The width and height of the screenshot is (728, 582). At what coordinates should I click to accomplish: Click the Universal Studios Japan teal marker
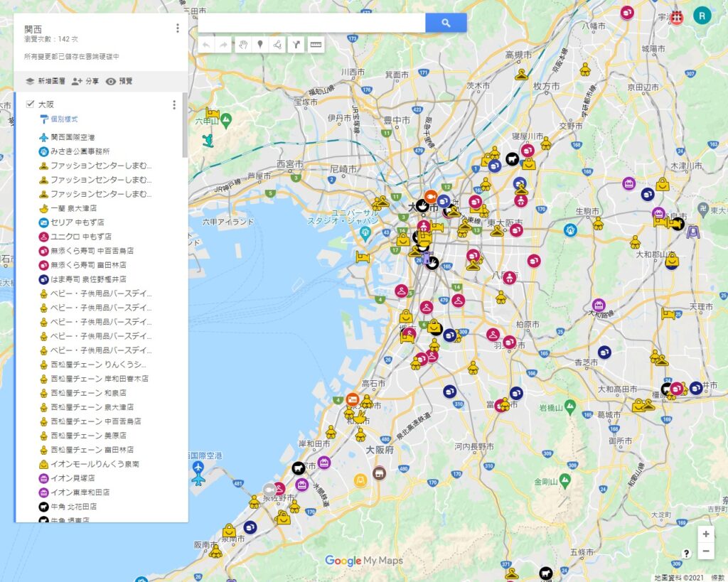365,232
